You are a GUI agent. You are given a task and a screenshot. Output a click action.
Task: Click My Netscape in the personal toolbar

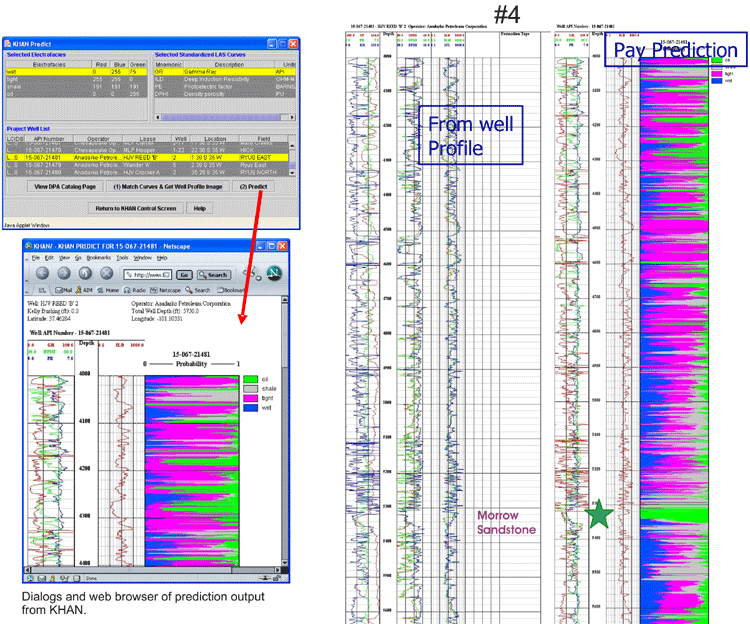(x=165, y=290)
